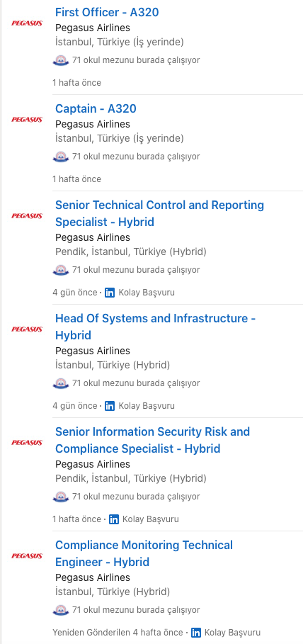Click school alumni badge in Captain listing
This screenshot has width=303, height=644.
(x=61, y=157)
